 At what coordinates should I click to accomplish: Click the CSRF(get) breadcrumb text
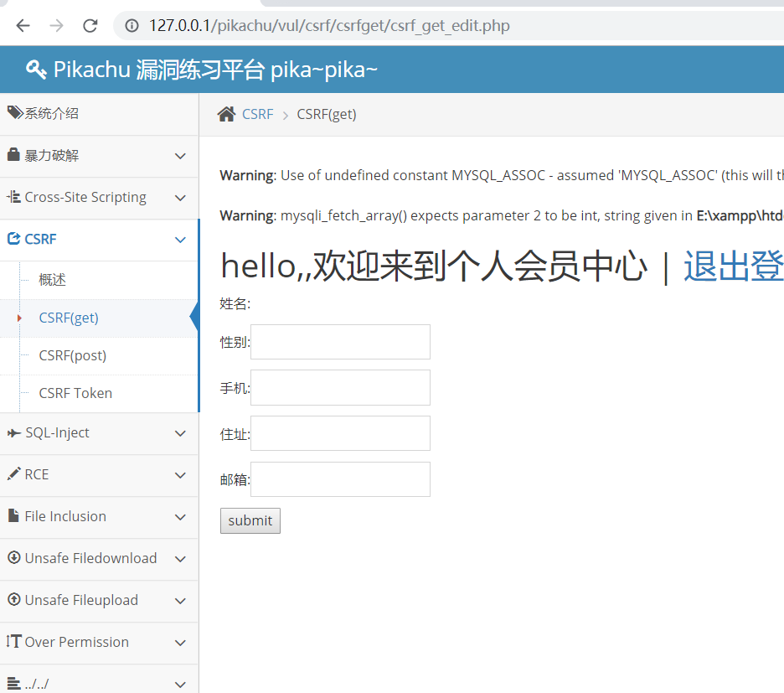(x=327, y=115)
